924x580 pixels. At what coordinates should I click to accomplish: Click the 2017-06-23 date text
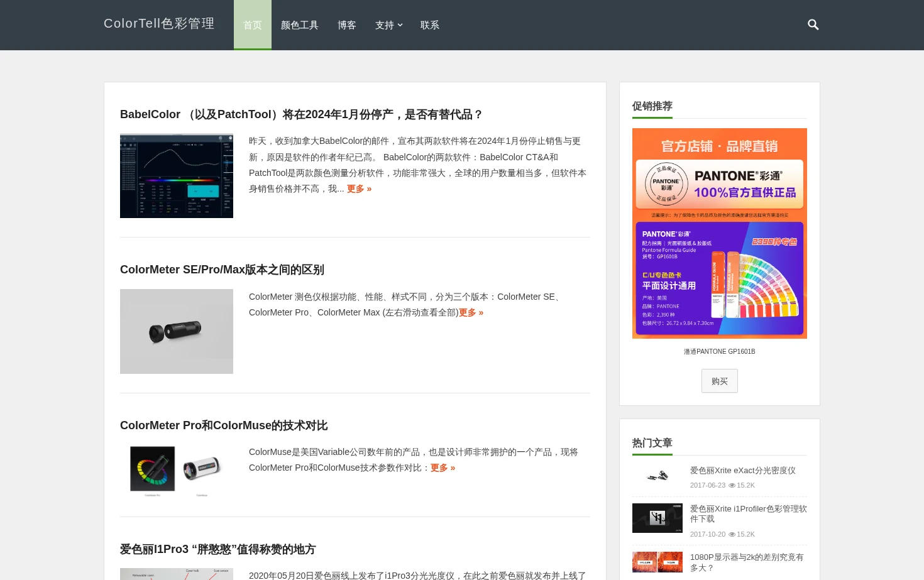[x=708, y=485]
